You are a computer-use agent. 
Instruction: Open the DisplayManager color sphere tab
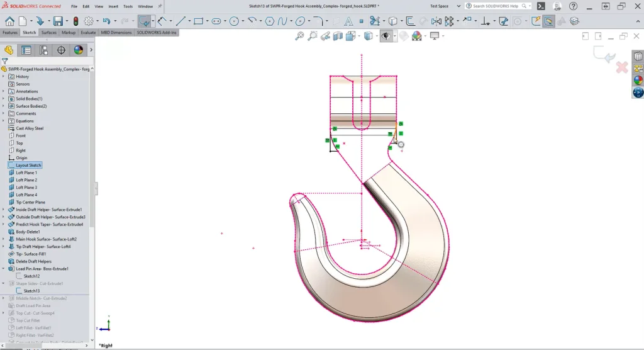tap(79, 50)
